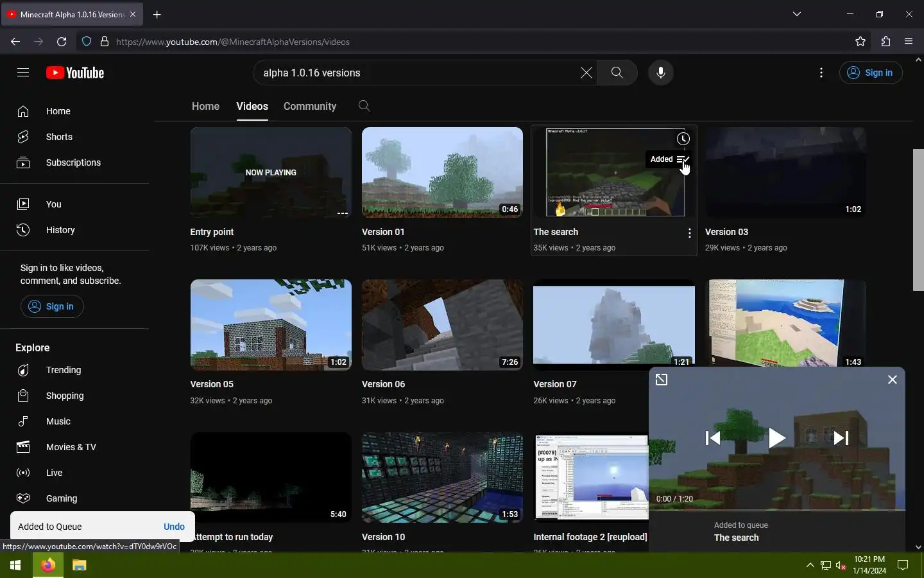Open Gaming in Explore
The height and width of the screenshot is (578, 924).
pyautogui.click(x=74, y=498)
